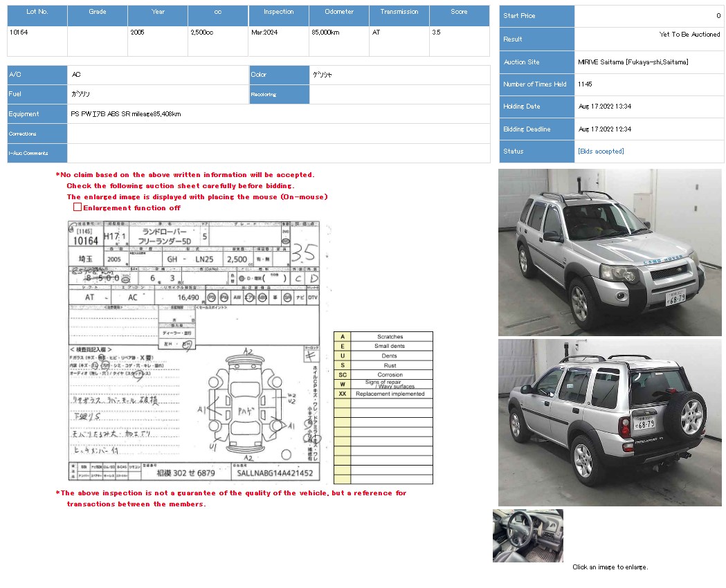Viewport: 726px width, 588px height.
Task: Open the small interior steering wheel photo
Action: click(528, 535)
